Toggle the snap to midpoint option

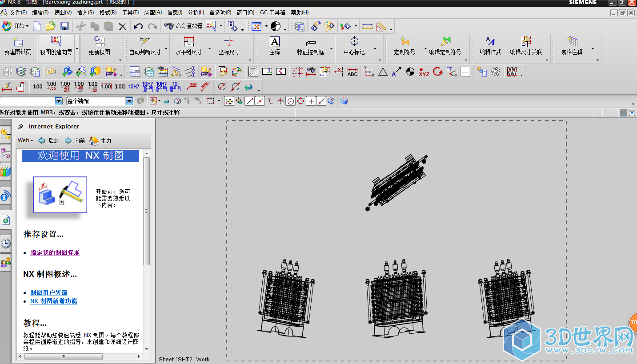260,101
